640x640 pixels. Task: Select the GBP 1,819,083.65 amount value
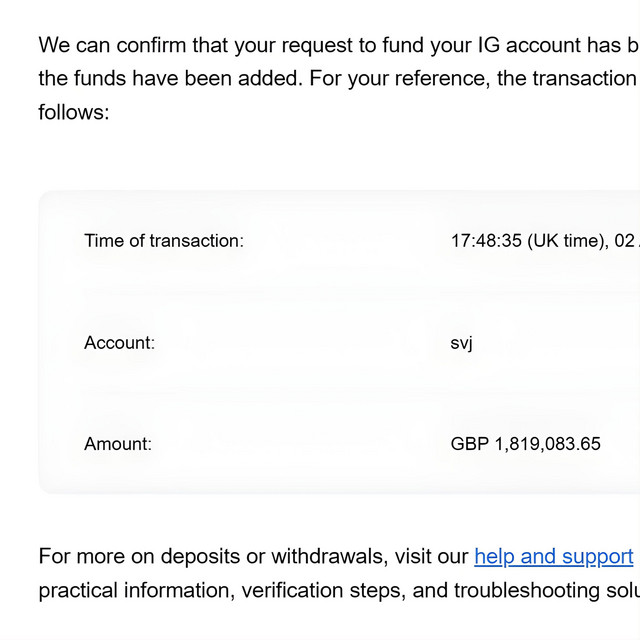pyautogui.click(x=526, y=444)
